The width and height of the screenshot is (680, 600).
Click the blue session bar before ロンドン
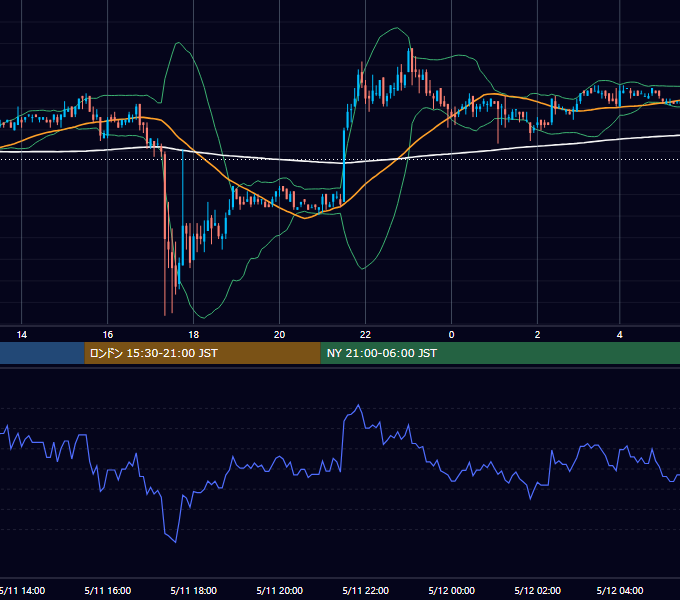(42, 353)
